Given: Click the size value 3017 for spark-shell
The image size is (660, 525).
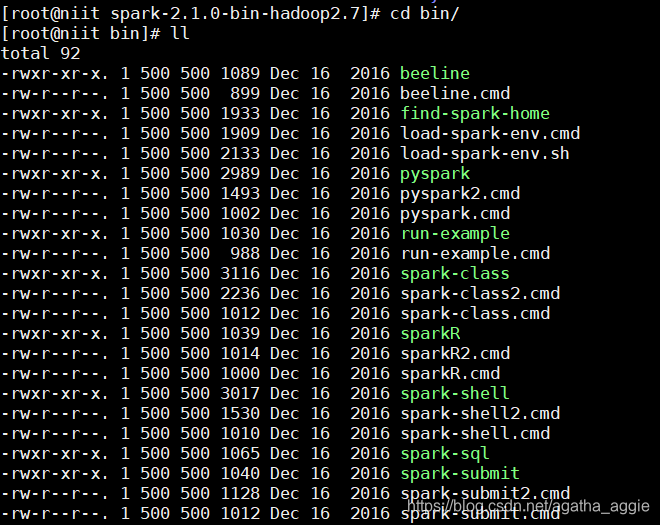Looking at the screenshot, I should point(240,393).
